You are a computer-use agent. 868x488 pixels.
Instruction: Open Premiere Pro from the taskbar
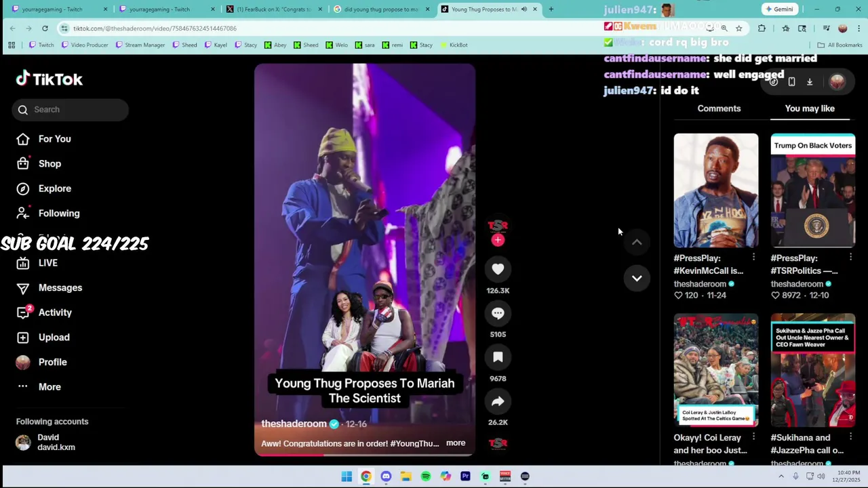pos(465,476)
